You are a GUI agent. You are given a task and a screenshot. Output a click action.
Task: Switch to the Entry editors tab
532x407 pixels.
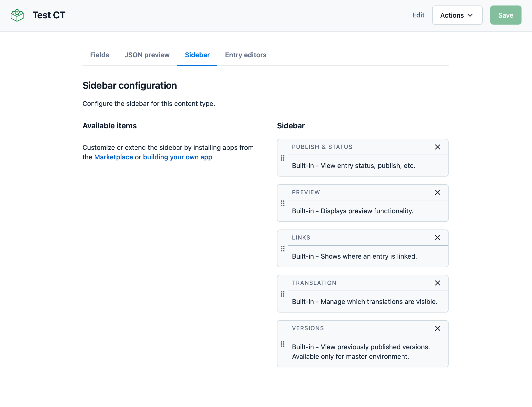coord(246,55)
